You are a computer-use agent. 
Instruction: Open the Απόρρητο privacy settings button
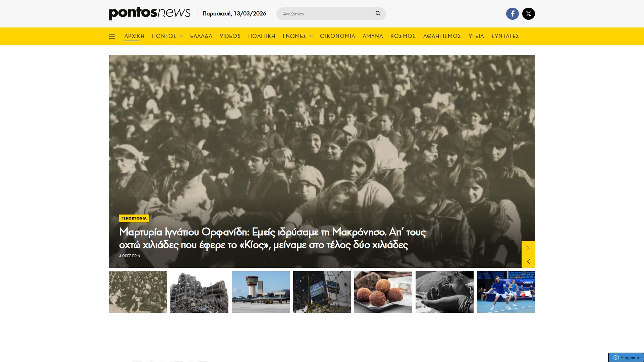pos(626,357)
